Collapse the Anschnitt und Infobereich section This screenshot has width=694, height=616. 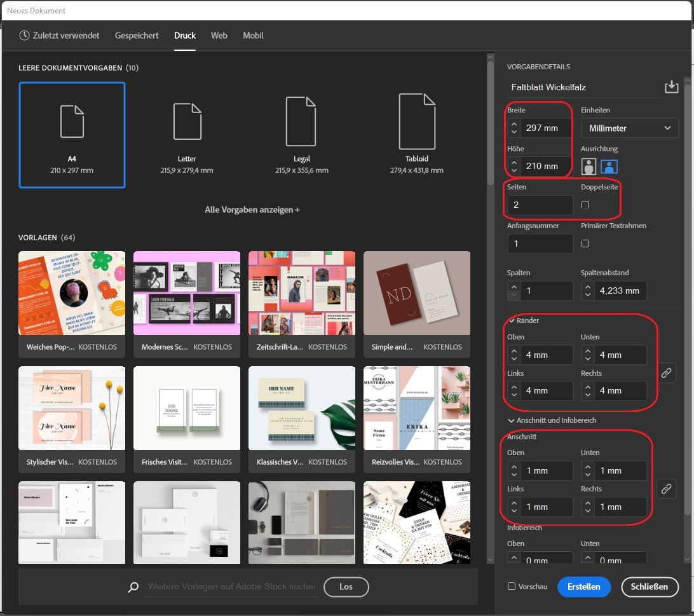[512, 420]
